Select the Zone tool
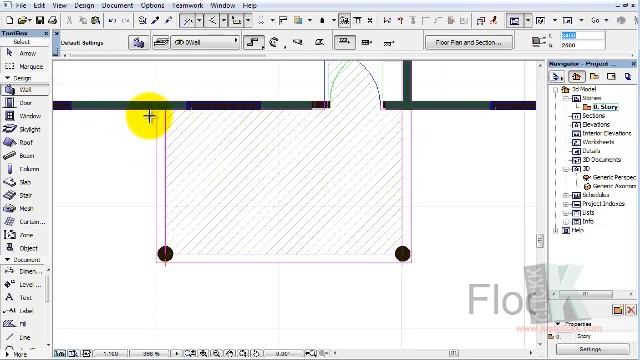This screenshot has height=360, width=640. [x=24, y=235]
